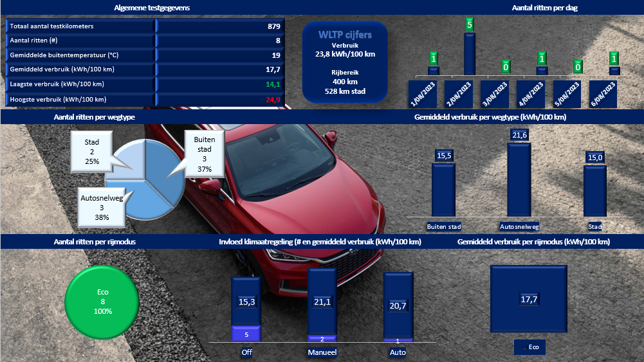Click the 'Off' axis label

click(247, 352)
